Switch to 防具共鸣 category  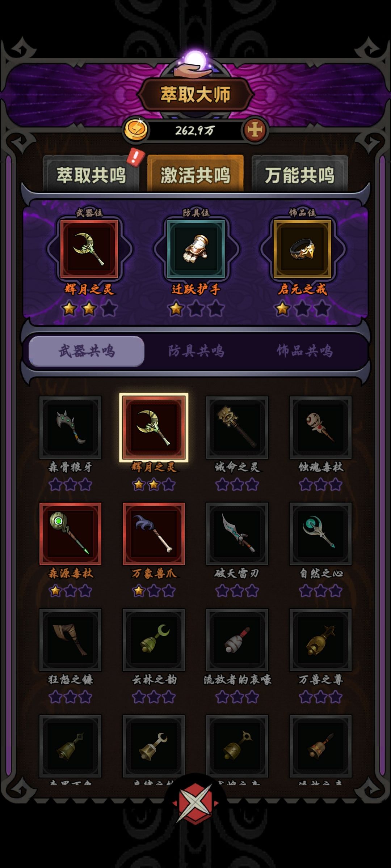click(196, 351)
